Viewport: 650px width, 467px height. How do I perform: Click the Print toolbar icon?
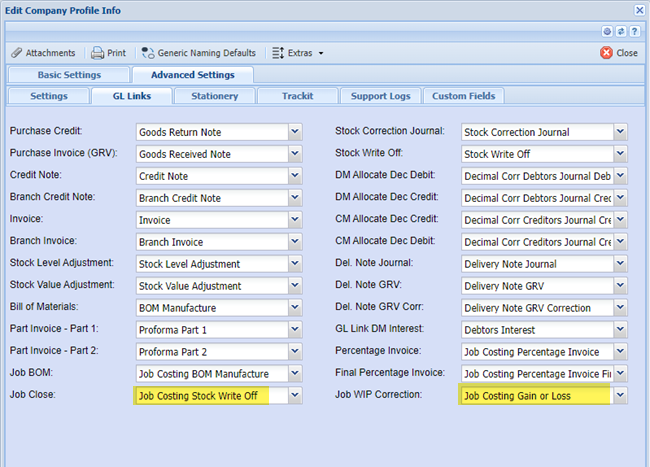pyautogui.click(x=108, y=53)
